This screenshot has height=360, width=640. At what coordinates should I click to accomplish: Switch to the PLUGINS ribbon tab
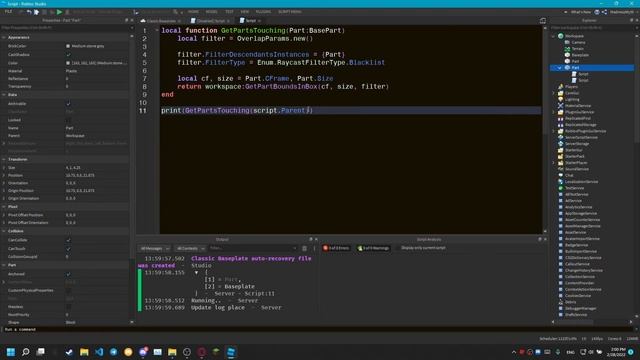263,12
